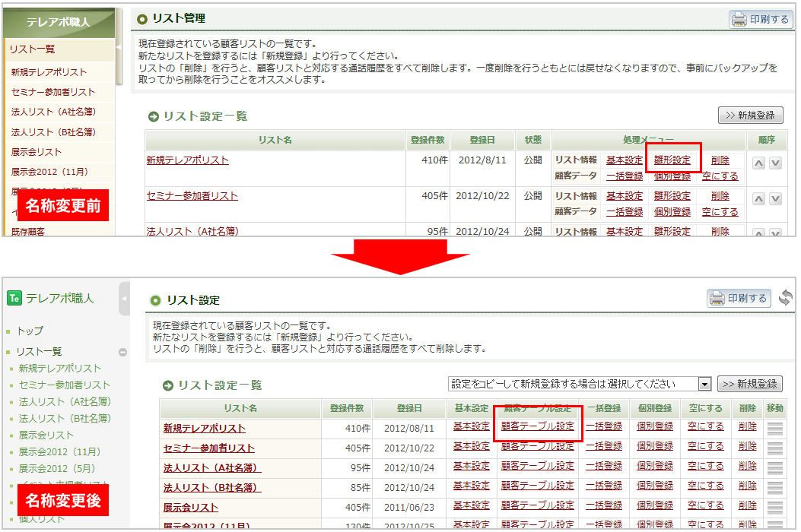Image resolution: width=801 pixels, height=532 pixels.
Task: Move セミナー参加者リスト up with the order arrow
Action: tap(758, 199)
